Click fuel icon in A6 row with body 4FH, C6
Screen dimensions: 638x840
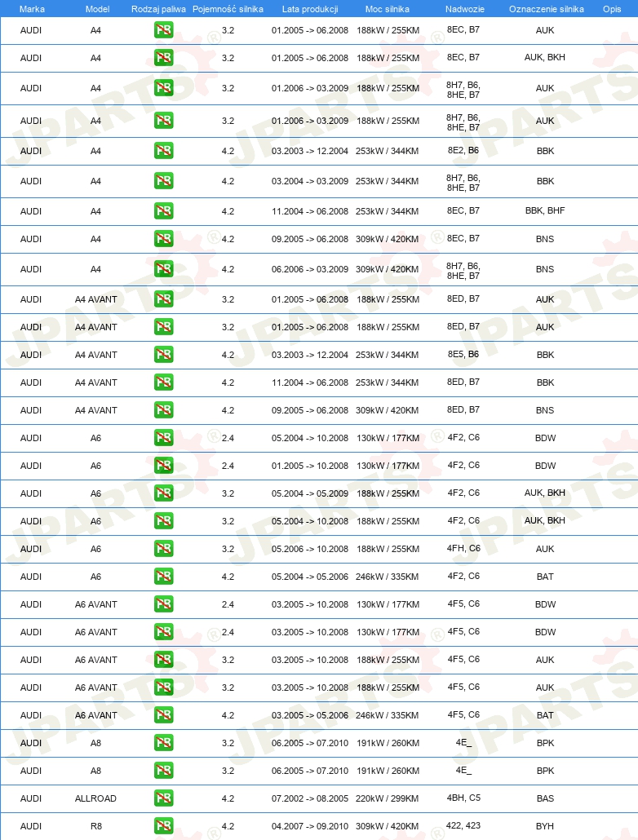163,549
